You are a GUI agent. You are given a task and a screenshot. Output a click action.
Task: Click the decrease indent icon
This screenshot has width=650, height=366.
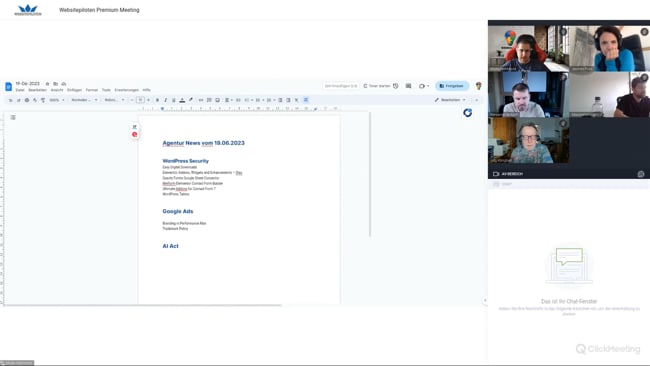[280, 100]
